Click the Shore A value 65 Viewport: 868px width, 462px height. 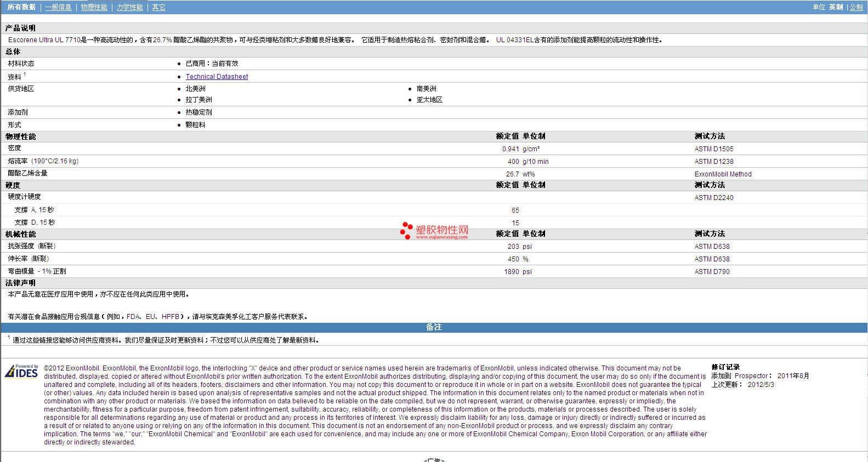515,210
